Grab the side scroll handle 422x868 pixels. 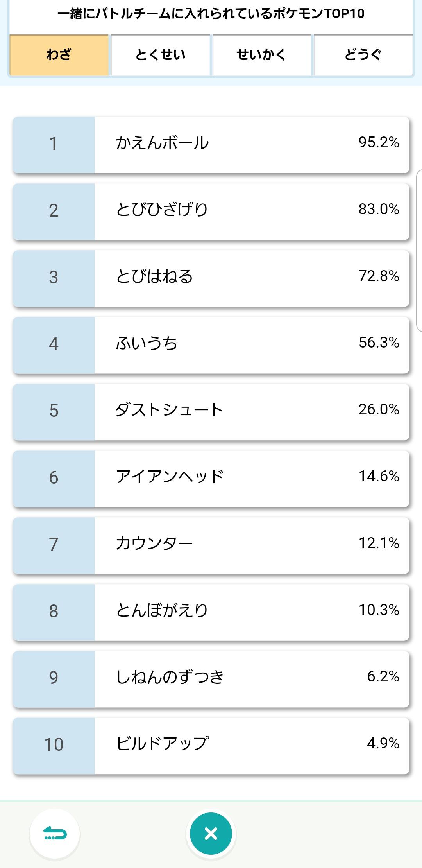pyautogui.click(x=420, y=250)
